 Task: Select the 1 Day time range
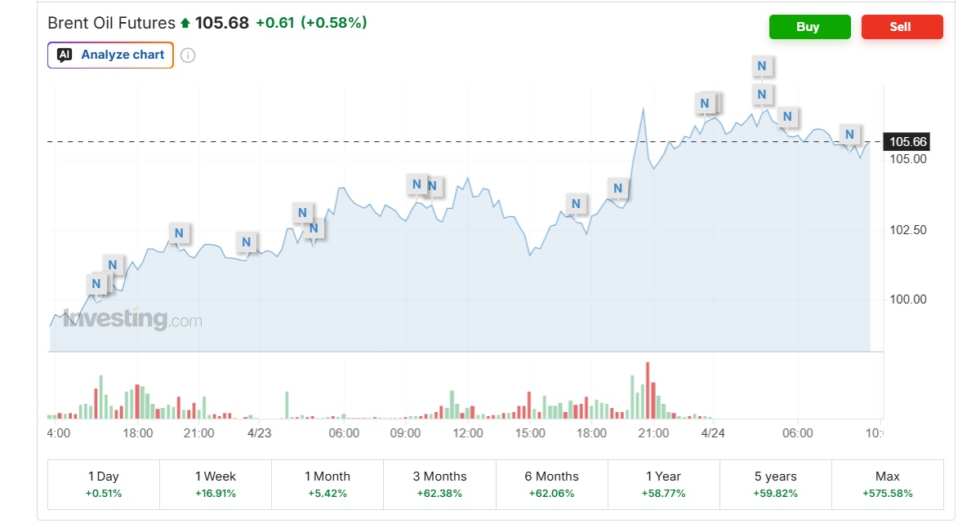click(x=104, y=485)
